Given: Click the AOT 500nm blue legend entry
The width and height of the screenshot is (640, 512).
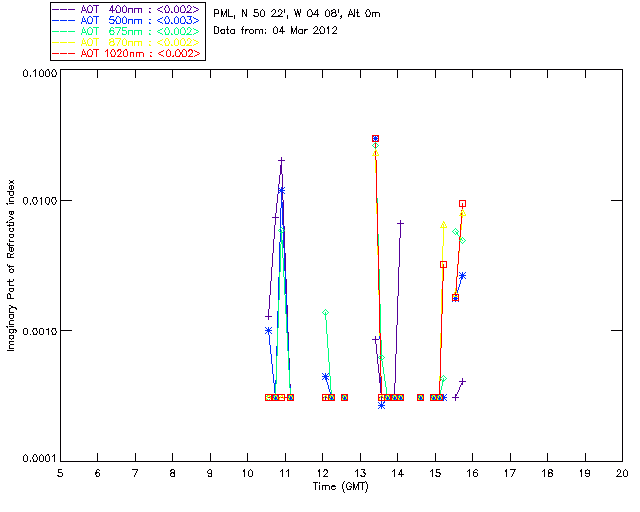Looking at the screenshot, I should pos(127,20).
